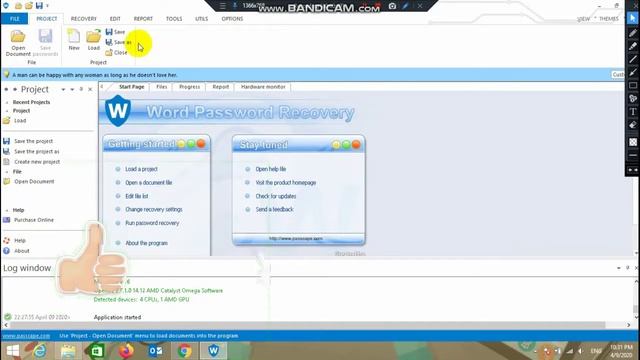Open the Progress tab

[189, 87]
